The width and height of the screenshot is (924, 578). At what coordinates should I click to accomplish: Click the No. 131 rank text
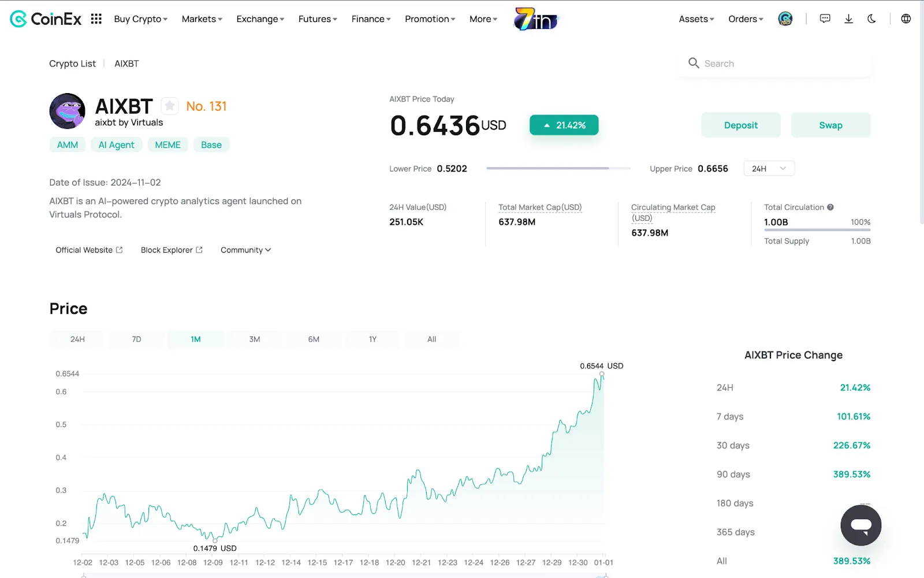coord(206,106)
